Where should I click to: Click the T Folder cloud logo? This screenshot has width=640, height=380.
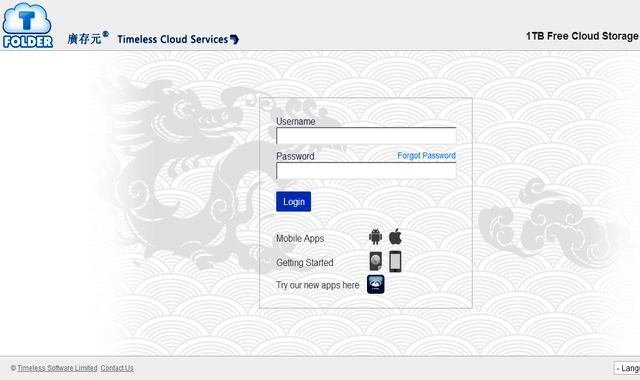[x=27, y=25]
